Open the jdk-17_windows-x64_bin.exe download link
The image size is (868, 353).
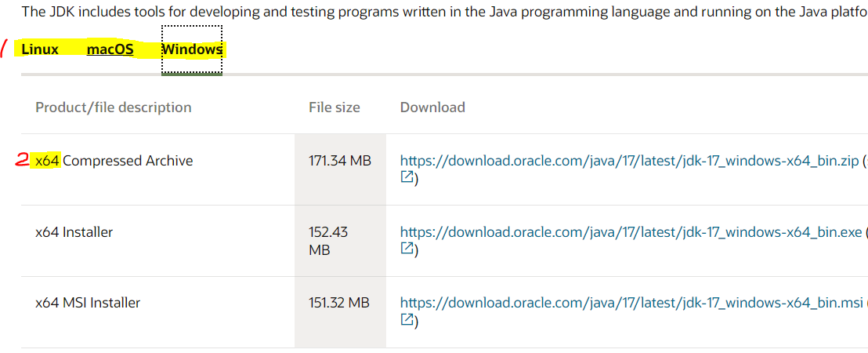(631, 231)
